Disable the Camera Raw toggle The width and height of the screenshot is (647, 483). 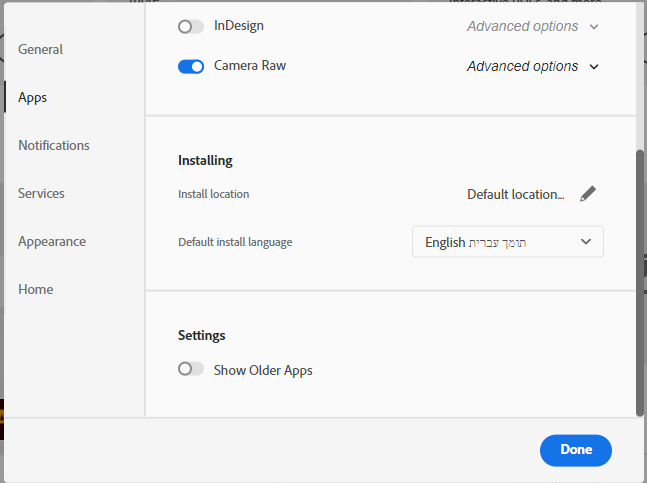(191, 67)
